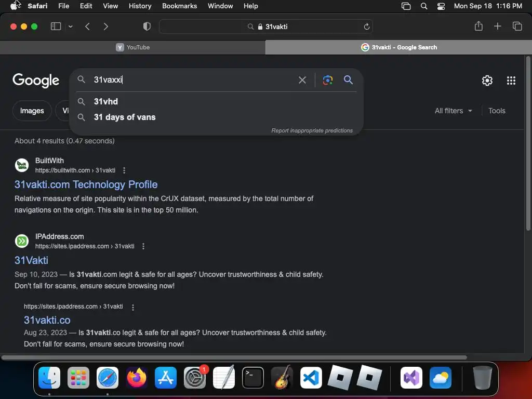Screen dimensions: 532x399
Task: Expand the All filters dropdown
Action: (453, 111)
